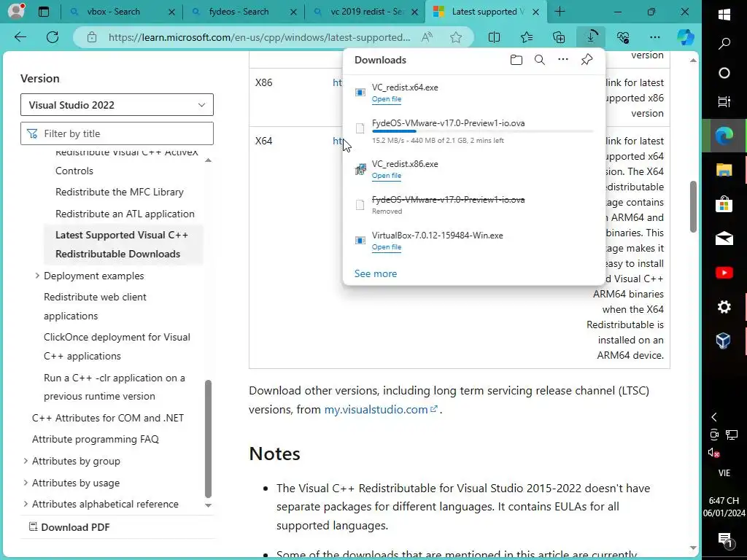
Task: Open Collections toolbar icon
Action: pyautogui.click(x=558, y=37)
